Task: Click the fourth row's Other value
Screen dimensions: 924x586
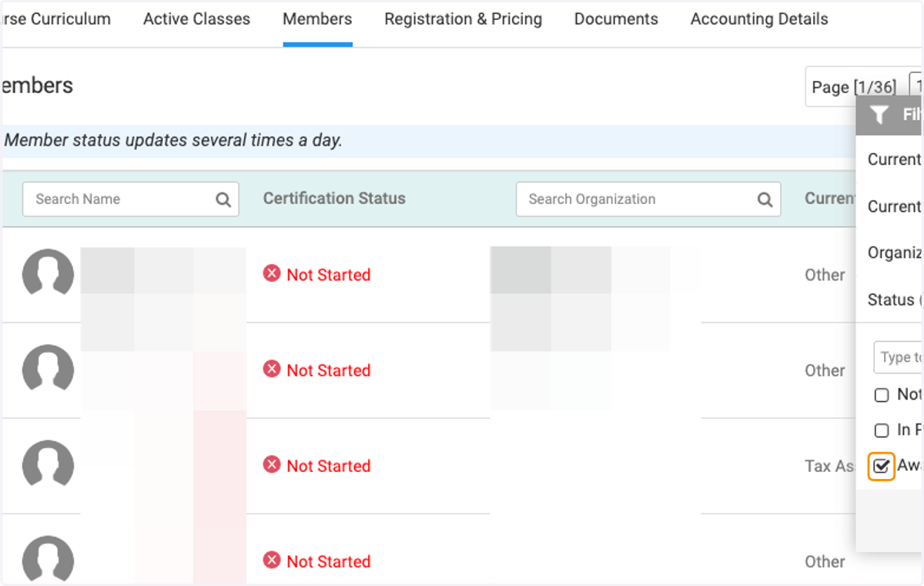Action: [825, 561]
